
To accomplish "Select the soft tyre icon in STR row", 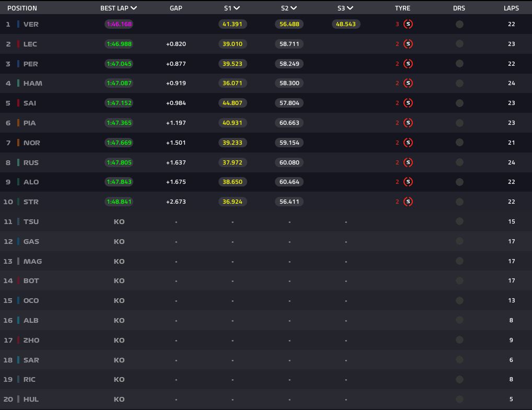I will pos(408,202).
